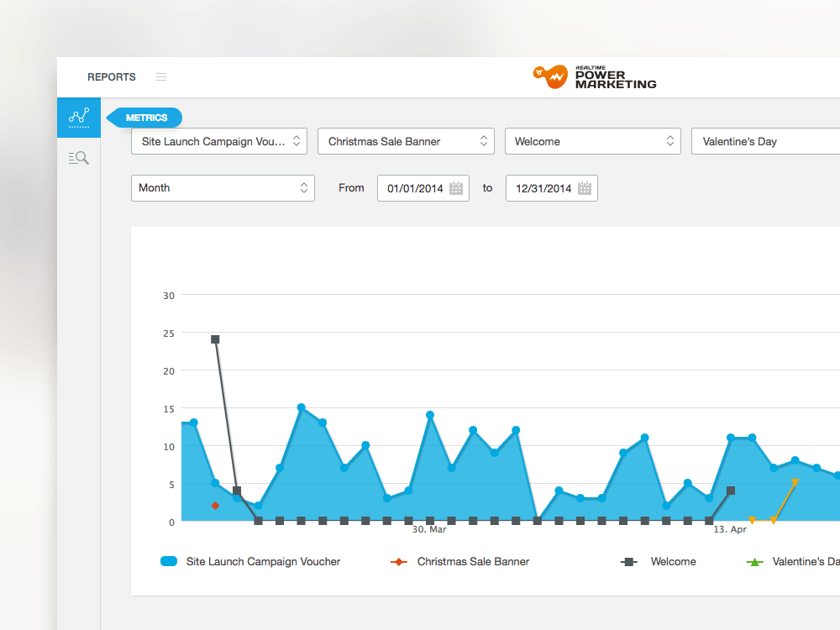Click the y-axis value 20
840x630 pixels.
click(169, 371)
